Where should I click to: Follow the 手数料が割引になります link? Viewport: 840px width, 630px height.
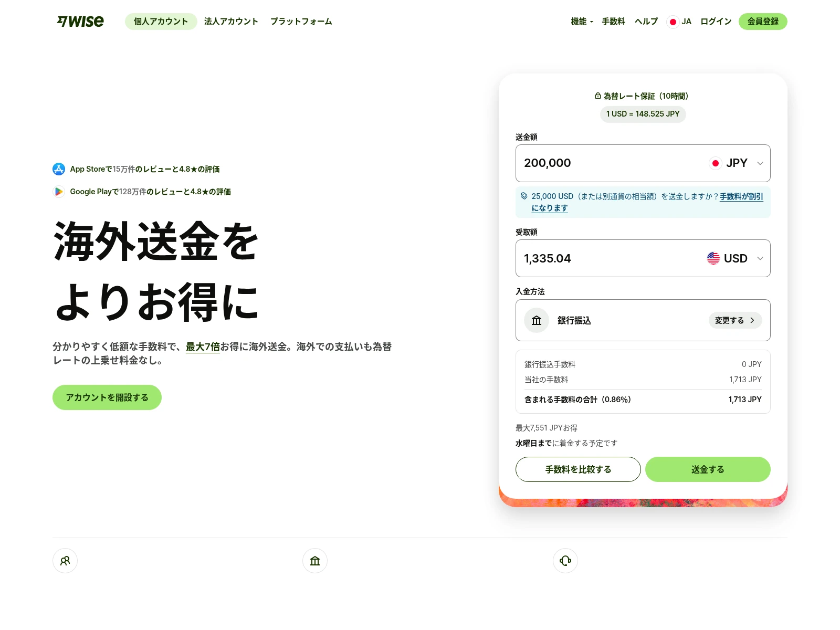click(741, 197)
